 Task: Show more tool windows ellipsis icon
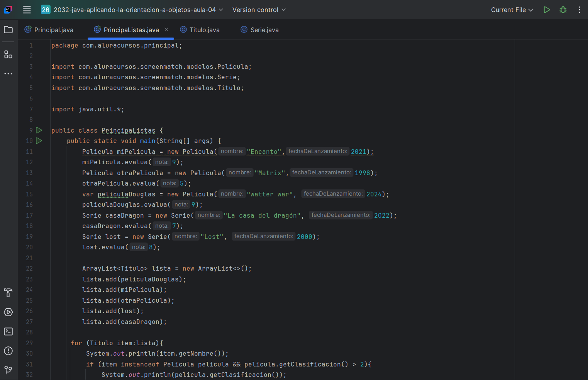coord(8,73)
